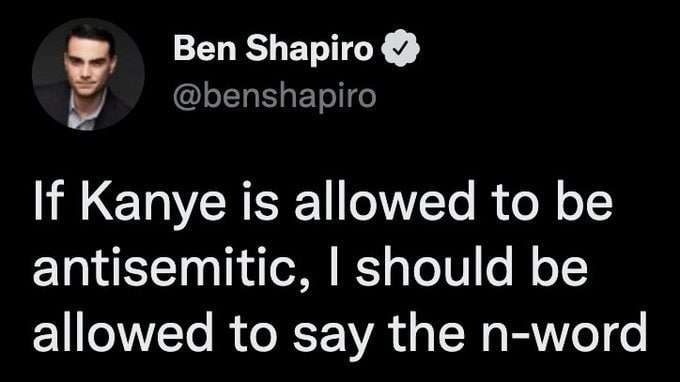Click the first word If in tweet
The width and height of the screenshot is (680, 382).
click(48, 201)
